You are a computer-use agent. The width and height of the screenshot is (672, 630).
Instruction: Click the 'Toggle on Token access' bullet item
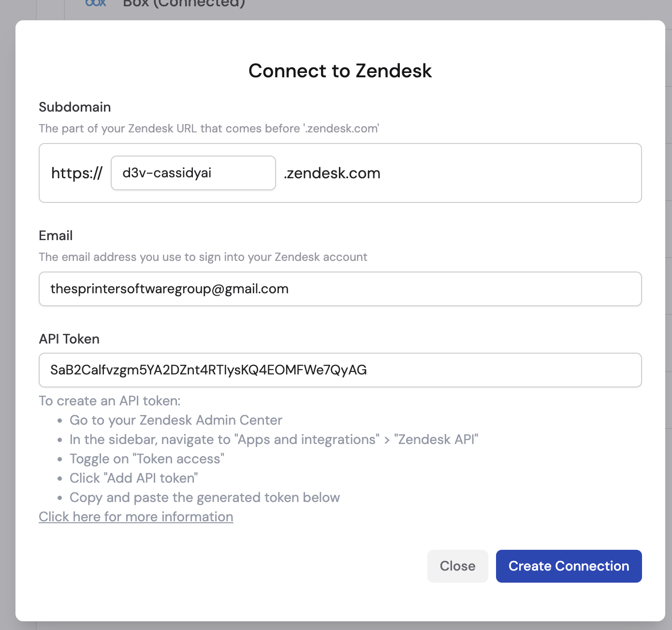click(147, 458)
